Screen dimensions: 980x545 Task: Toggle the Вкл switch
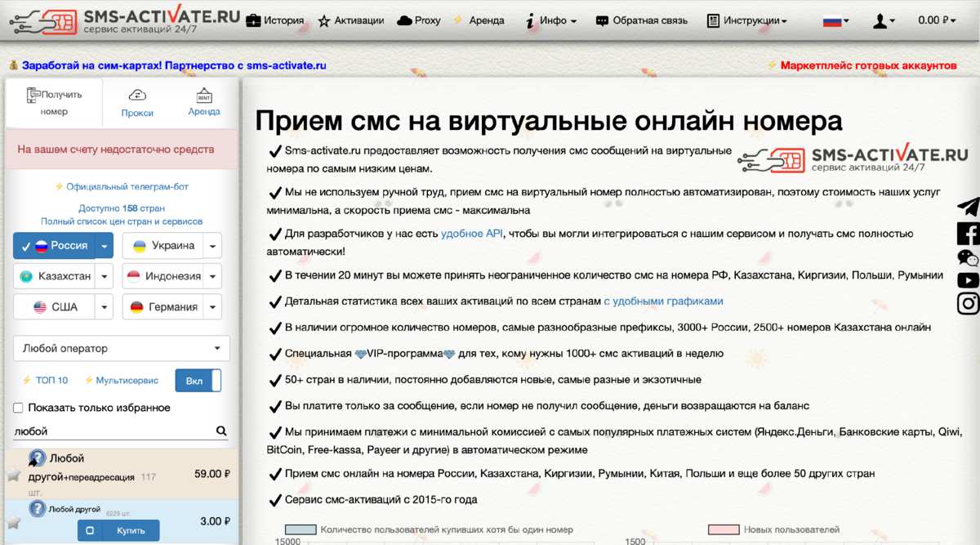click(198, 381)
